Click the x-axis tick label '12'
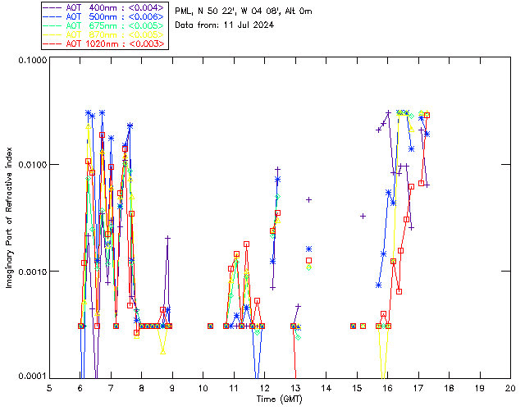 pos(264,388)
